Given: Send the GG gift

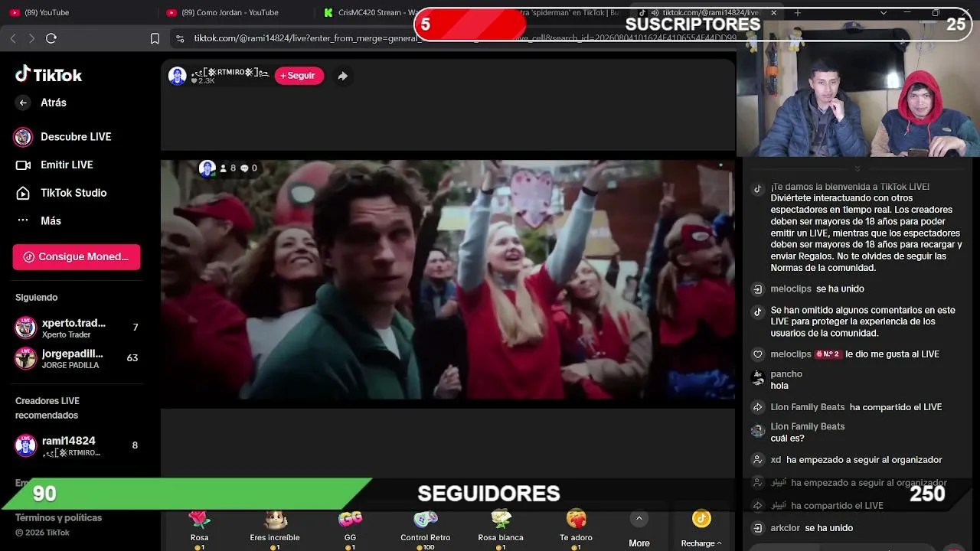Looking at the screenshot, I should click(x=350, y=529).
